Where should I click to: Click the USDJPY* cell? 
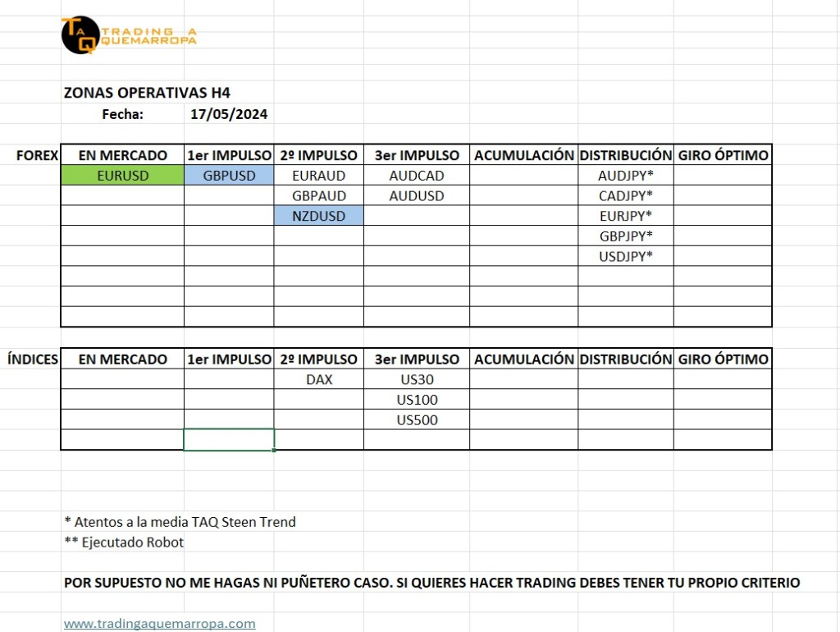coord(625,256)
